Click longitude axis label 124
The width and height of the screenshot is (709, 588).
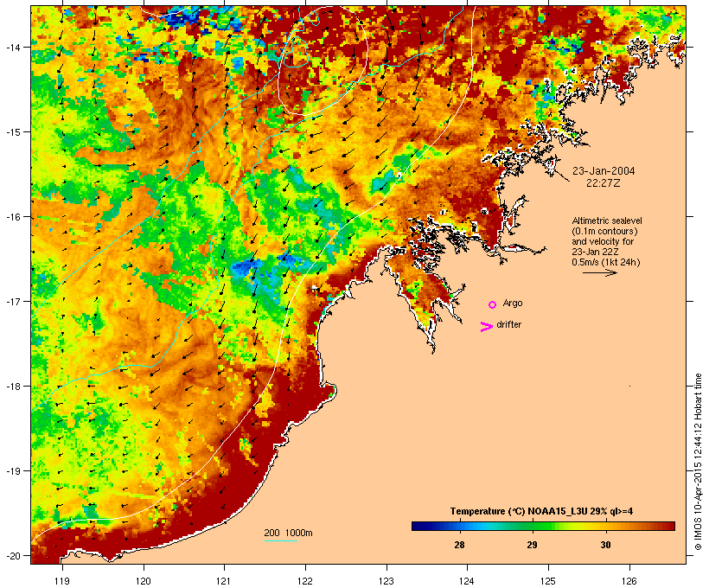click(467, 581)
